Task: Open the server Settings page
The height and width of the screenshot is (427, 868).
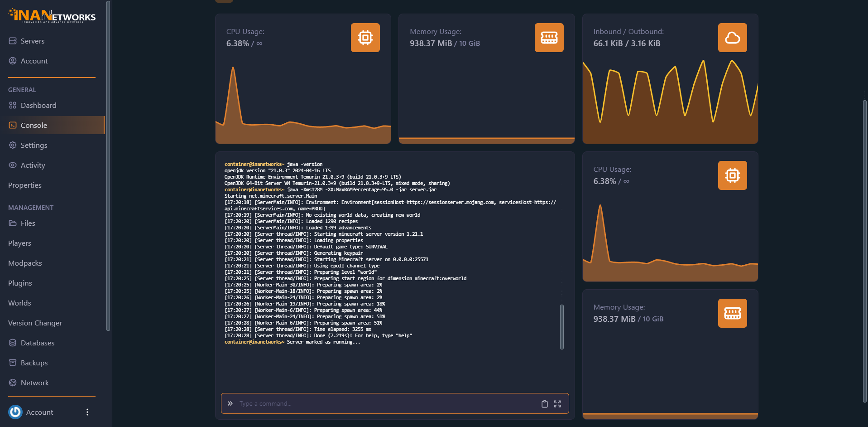Action: click(x=34, y=145)
